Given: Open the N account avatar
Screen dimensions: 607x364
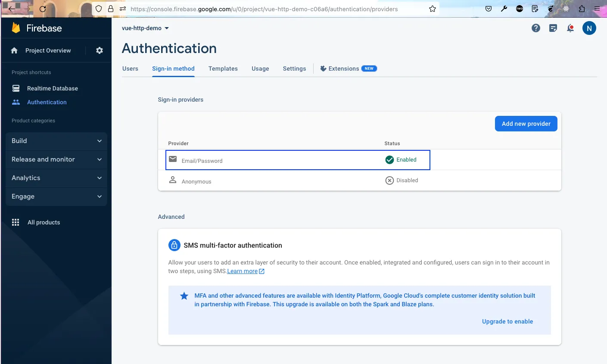Looking at the screenshot, I should (589, 28).
